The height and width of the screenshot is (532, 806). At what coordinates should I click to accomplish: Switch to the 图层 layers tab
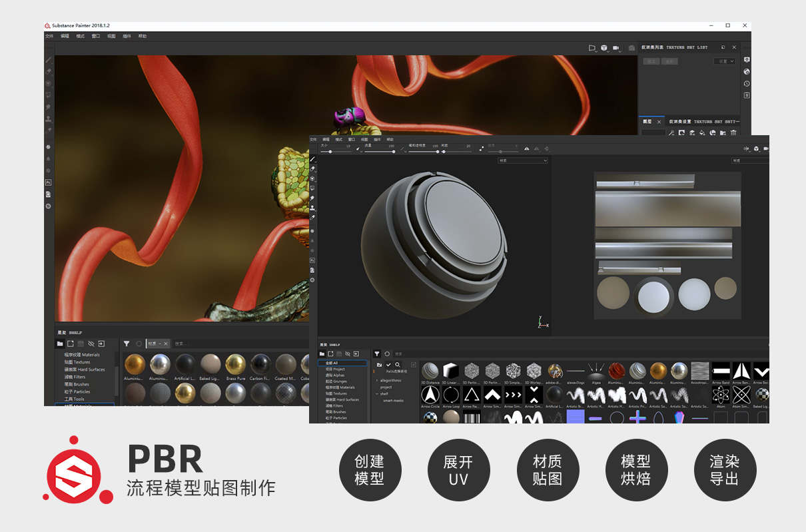pos(647,122)
